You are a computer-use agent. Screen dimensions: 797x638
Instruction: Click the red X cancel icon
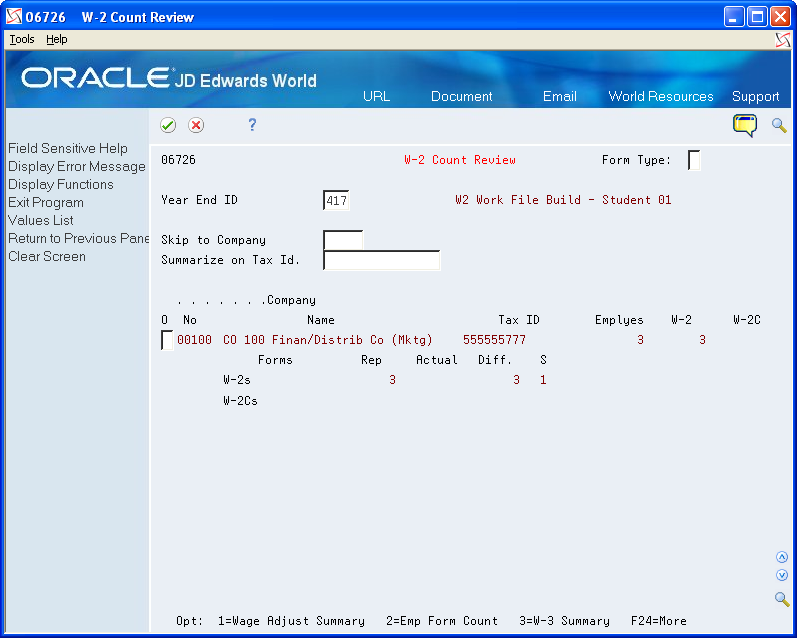(x=196, y=125)
